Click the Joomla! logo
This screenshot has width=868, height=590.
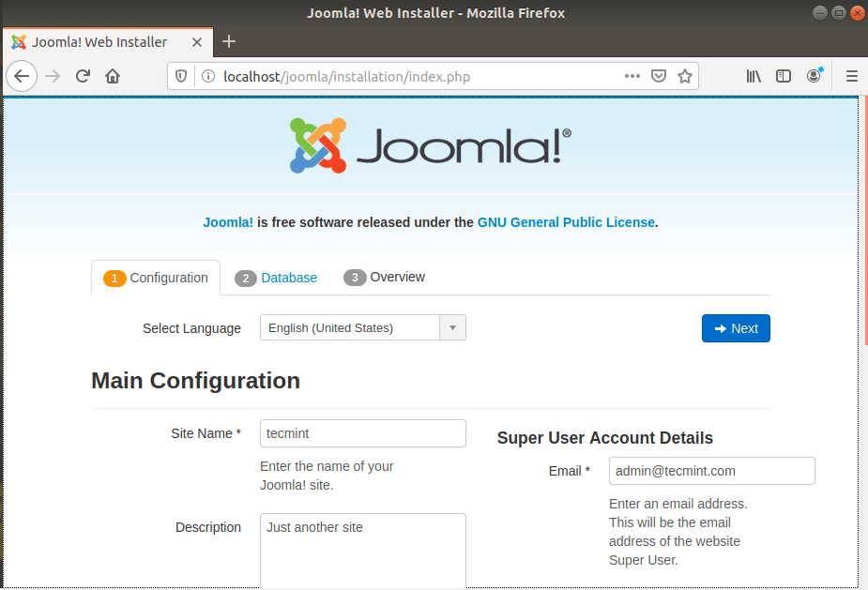[x=430, y=146]
